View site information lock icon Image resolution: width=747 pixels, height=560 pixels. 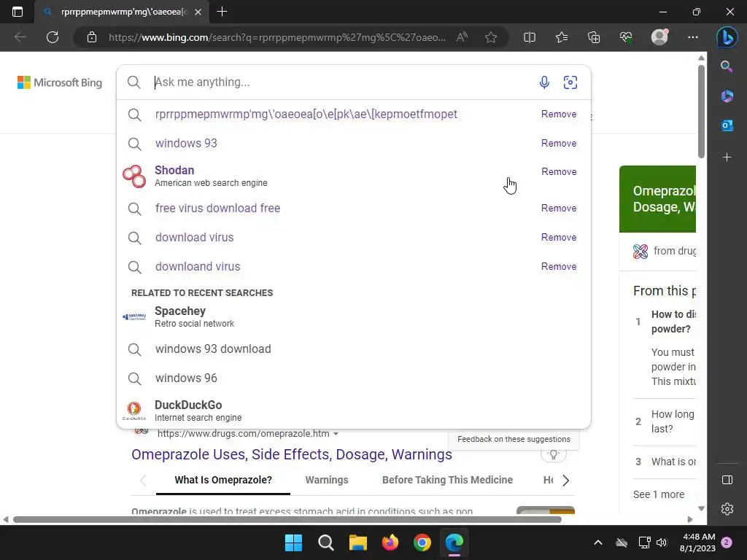coord(92,37)
